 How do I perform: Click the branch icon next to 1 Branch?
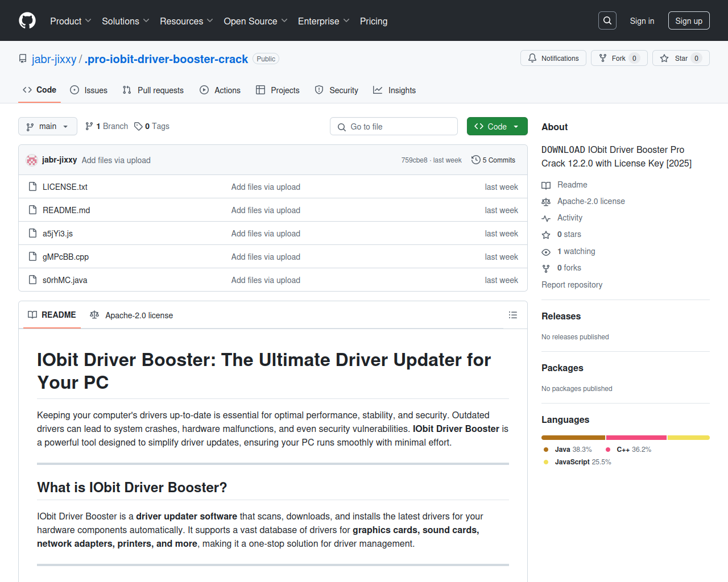click(x=89, y=126)
